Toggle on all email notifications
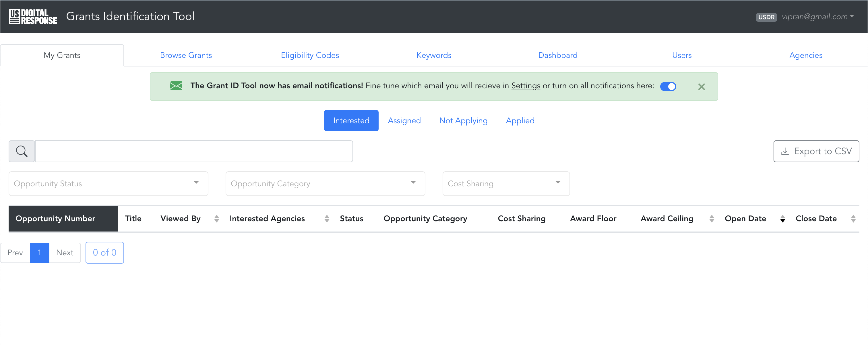The height and width of the screenshot is (353, 868). pyautogui.click(x=669, y=86)
